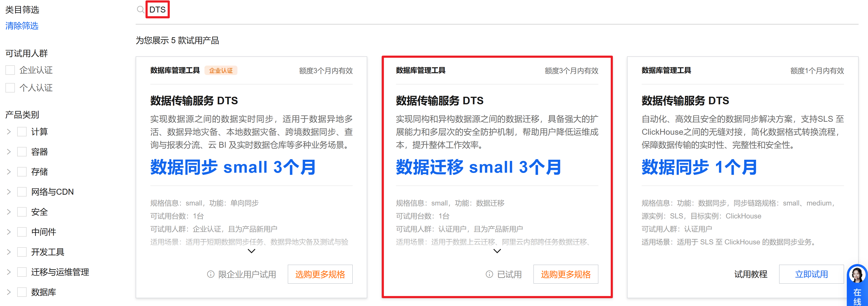
Task: Click the 限企业用户试用 label
Action: pos(247,274)
